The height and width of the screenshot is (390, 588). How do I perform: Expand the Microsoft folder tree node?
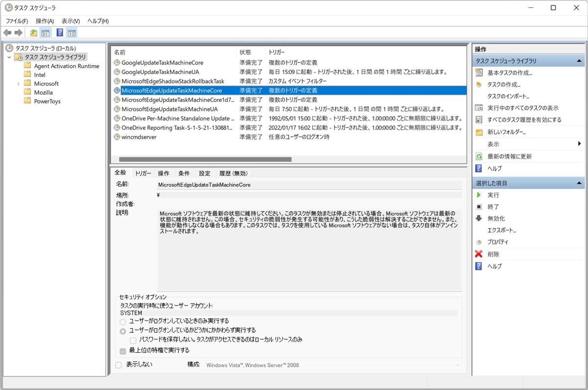19,83
